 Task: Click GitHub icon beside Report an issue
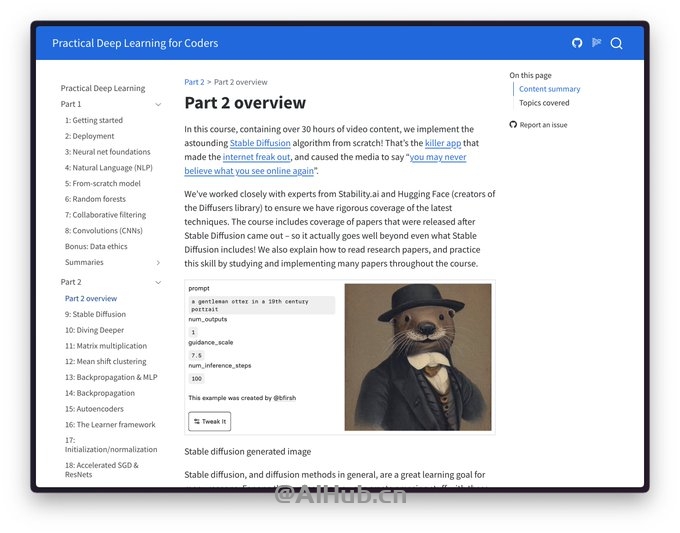[513, 125]
